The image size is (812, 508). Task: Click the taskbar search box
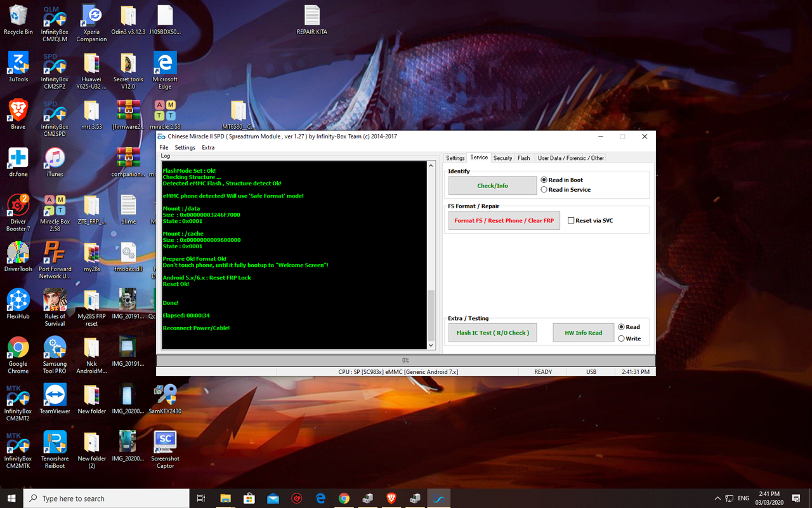(107, 498)
